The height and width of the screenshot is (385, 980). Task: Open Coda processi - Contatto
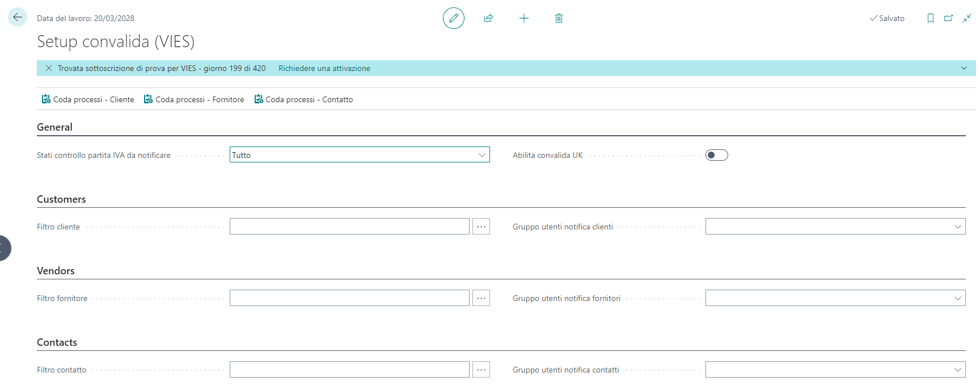pyautogui.click(x=303, y=99)
